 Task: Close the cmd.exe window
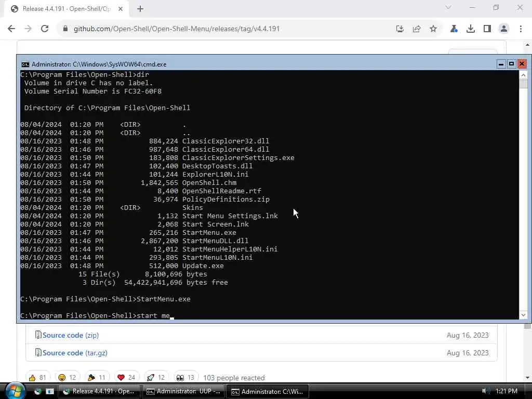(522, 64)
